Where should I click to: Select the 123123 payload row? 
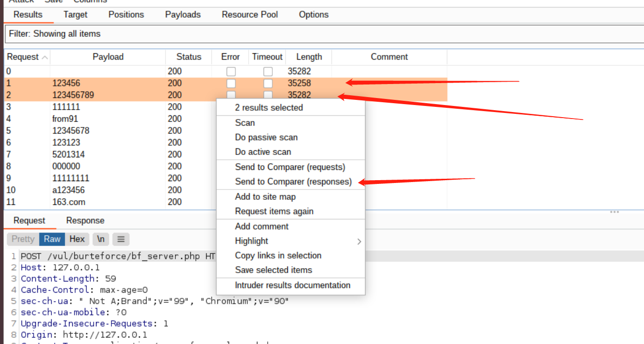(x=111, y=142)
